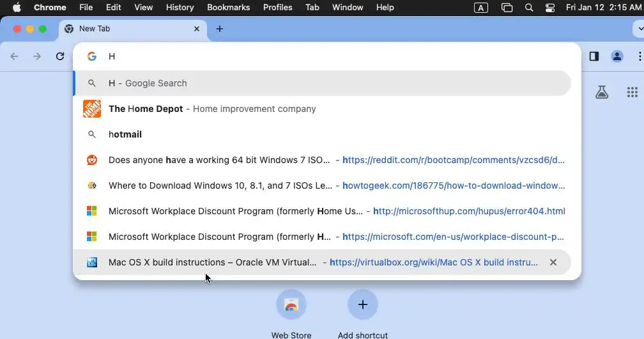
Task: Open the View menu
Action: (144, 8)
